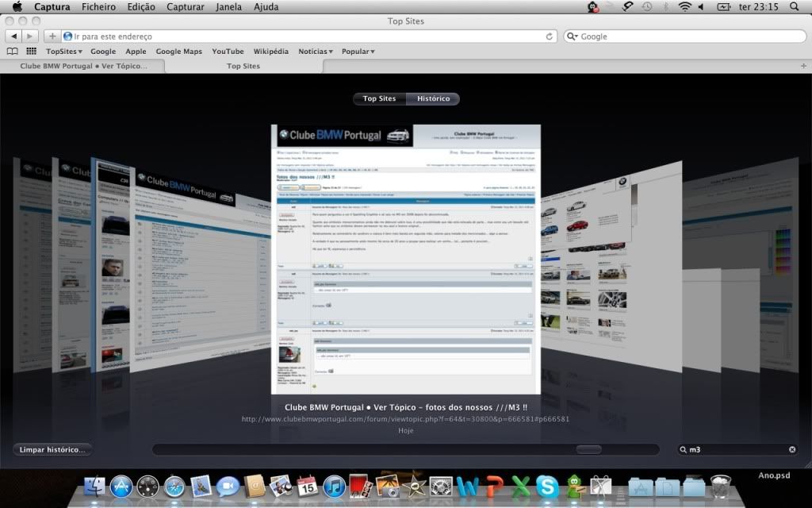812x508 pixels.
Task: Expand the TopSites bookmarks menu
Action: (63, 52)
